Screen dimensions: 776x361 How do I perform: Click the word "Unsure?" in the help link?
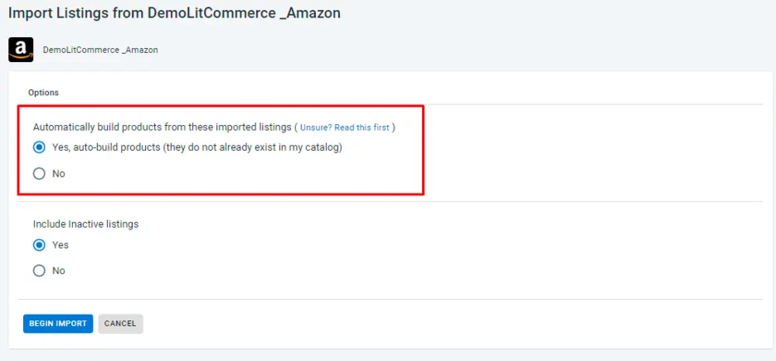pyautogui.click(x=316, y=127)
